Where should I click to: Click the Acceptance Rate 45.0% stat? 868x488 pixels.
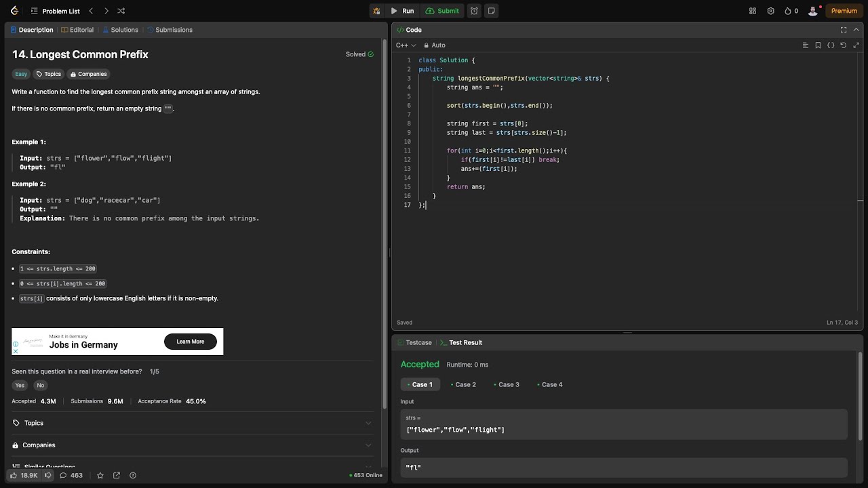172,401
